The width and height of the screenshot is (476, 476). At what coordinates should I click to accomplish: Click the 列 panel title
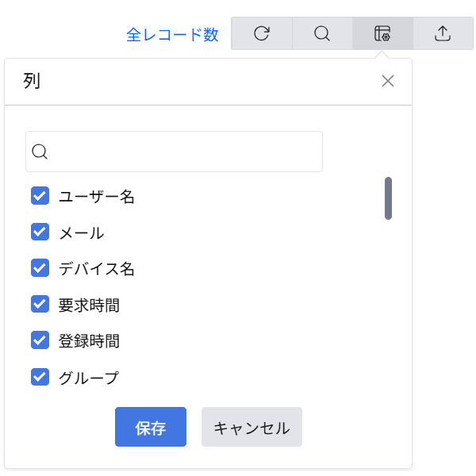(x=32, y=81)
